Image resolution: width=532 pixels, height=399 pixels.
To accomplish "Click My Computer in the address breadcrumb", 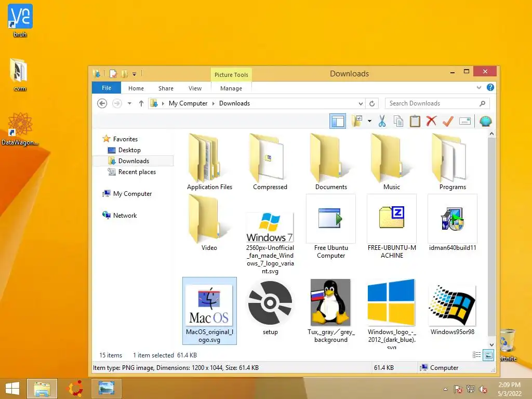I will pos(188,103).
